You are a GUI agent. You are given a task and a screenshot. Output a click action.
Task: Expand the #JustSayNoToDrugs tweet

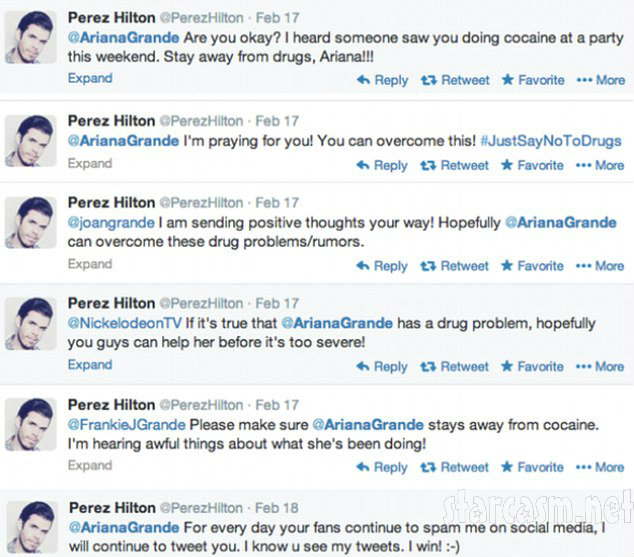[90, 163]
